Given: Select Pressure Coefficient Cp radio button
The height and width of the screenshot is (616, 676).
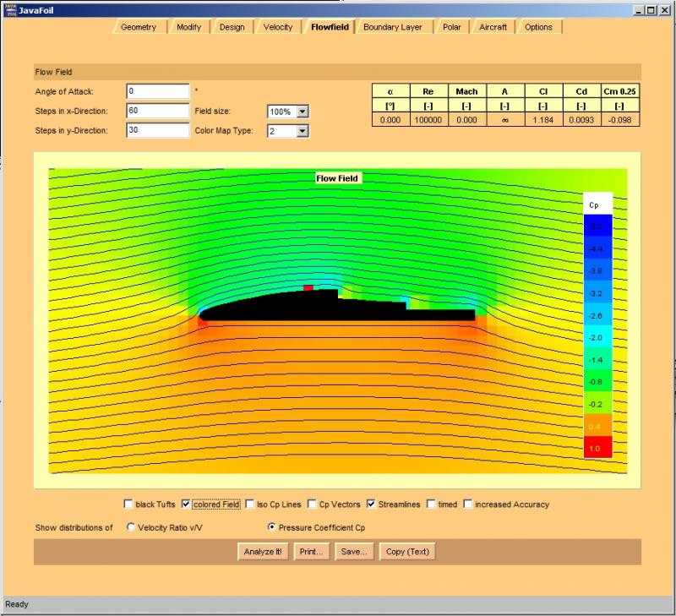Looking at the screenshot, I should click(271, 526).
